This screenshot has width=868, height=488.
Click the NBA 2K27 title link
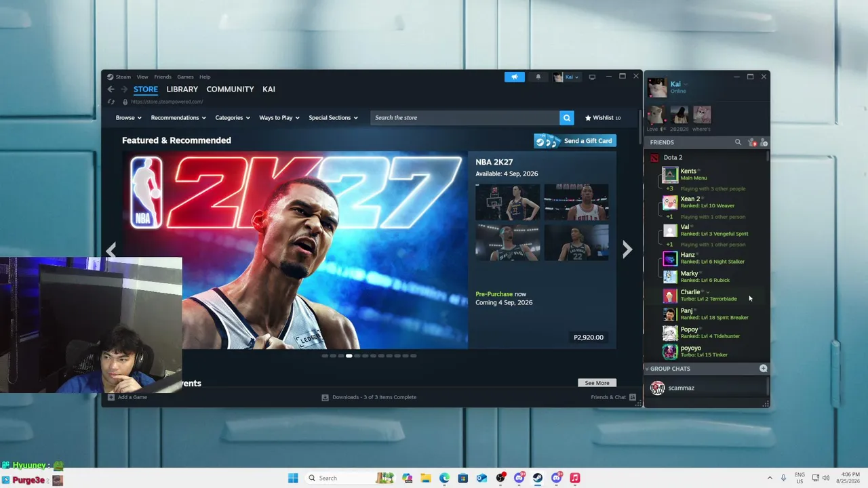[x=494, y=162]
